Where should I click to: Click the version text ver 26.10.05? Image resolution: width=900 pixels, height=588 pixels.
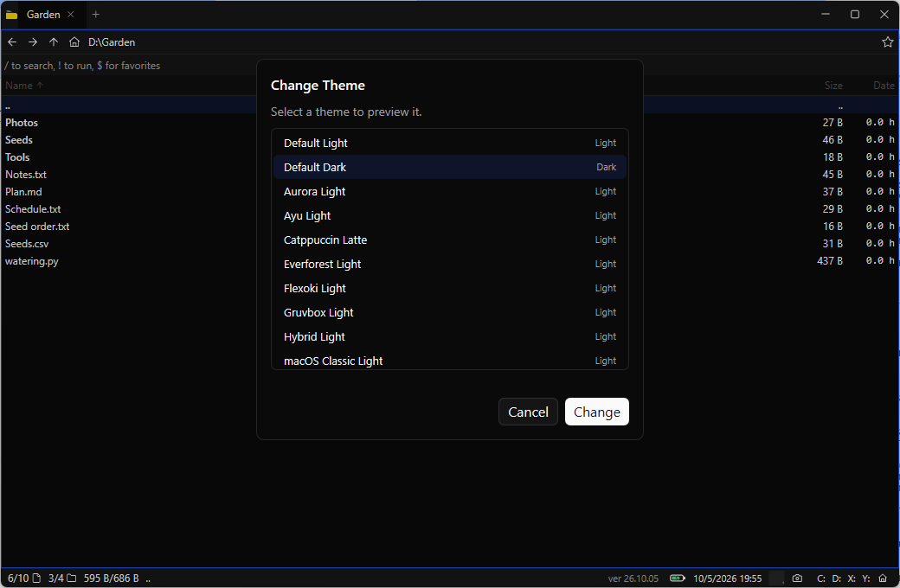coord(633,578)
